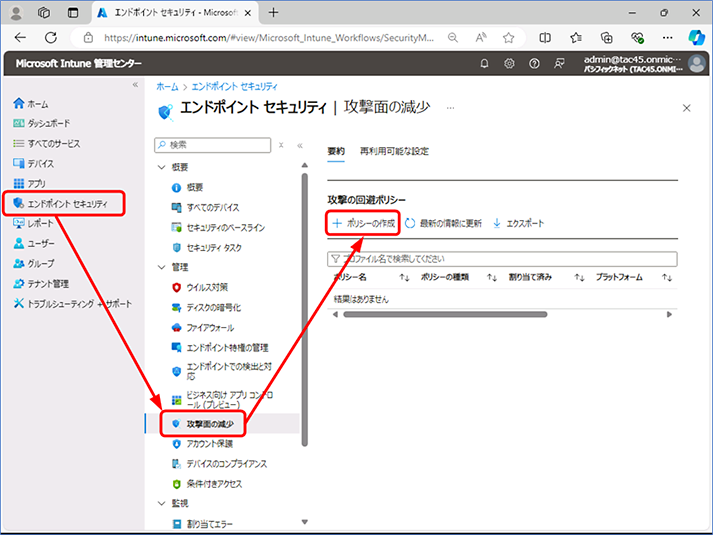Switch to the 要約 tab
The image size is (713, 535).
pos(336,151)
